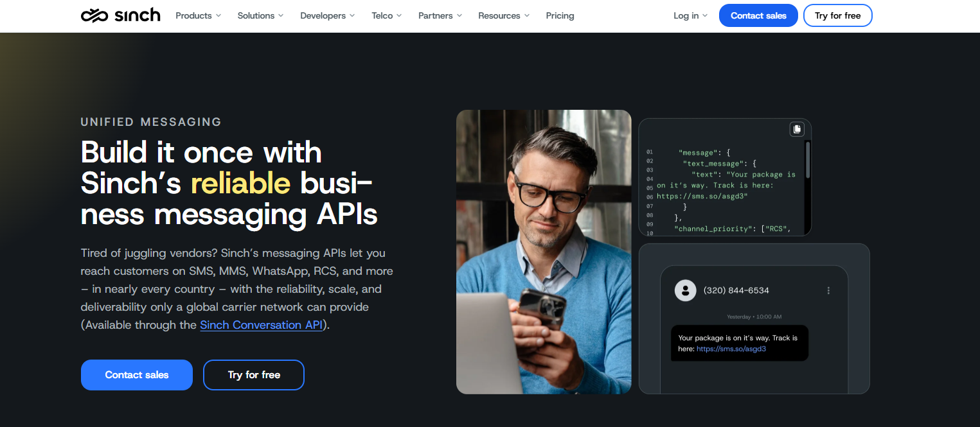Viewport: 980px width, 427px height.
Task: Open the Resources dropdown
Action: click(504, 15)
